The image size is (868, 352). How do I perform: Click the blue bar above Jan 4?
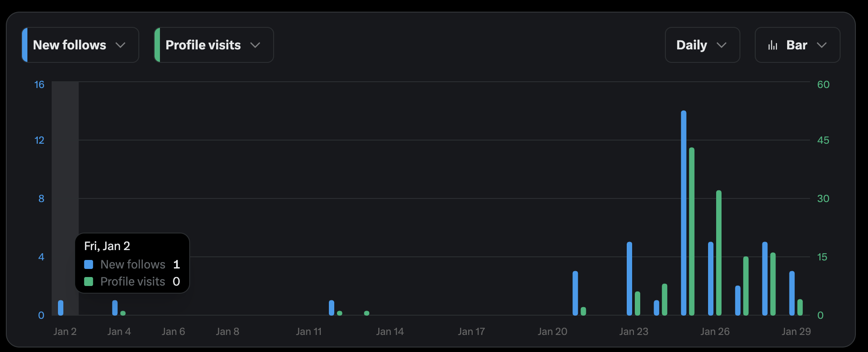point(115,308)
